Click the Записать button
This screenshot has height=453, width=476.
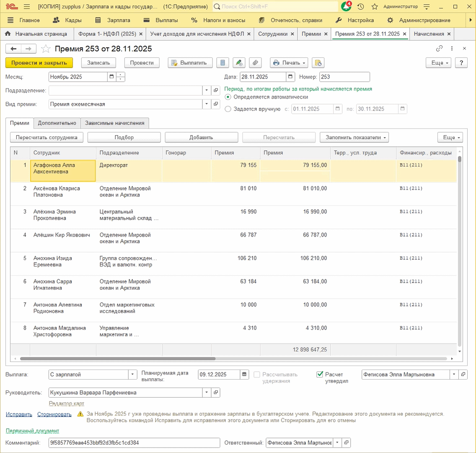pos(98,62)
